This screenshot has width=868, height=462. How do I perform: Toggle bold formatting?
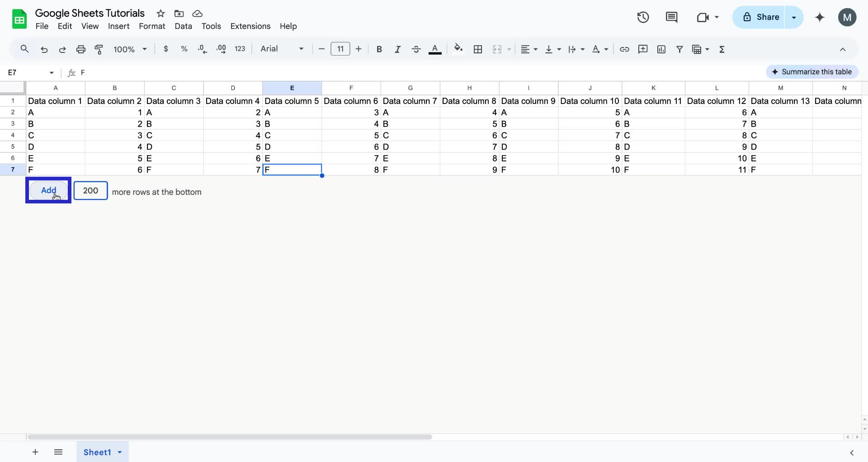coord(379,49)
